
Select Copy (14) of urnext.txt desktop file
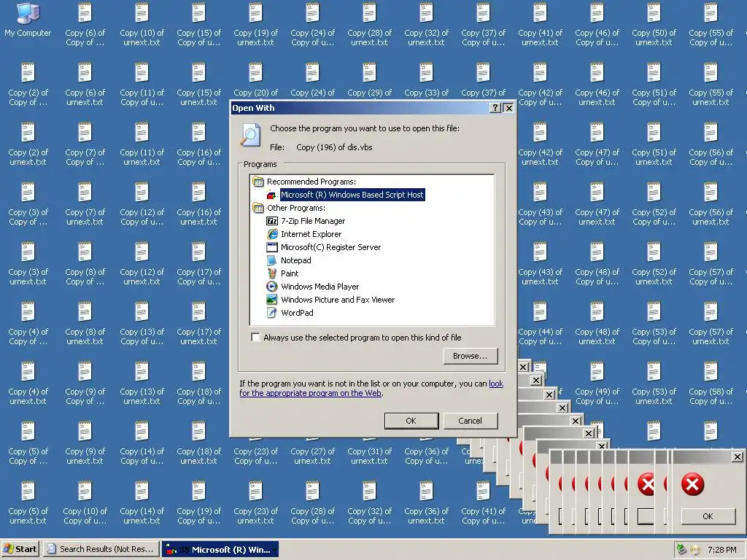click(142, 504)
